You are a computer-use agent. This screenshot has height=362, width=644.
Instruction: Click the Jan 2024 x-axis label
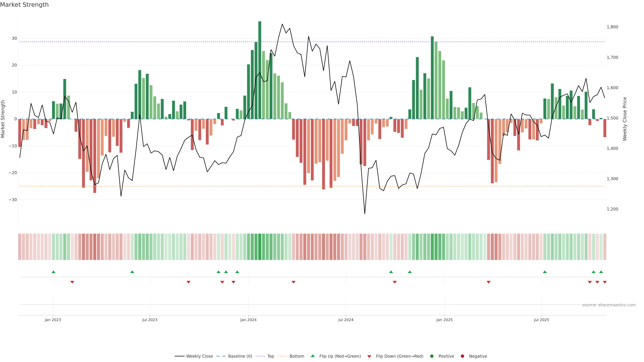pyautogui.click(x=248, y=320)
